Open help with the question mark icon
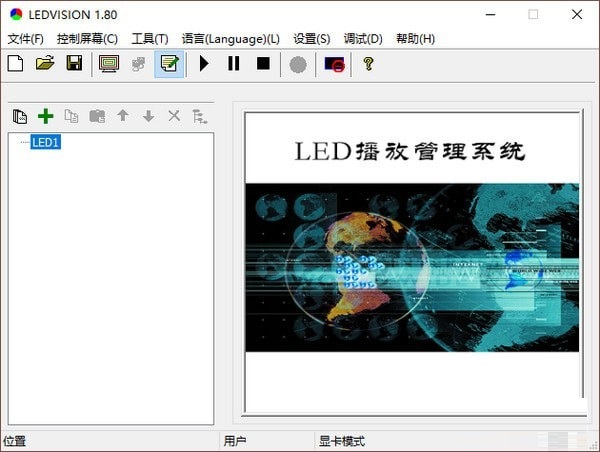600x452 pixels. pos(368,64)
